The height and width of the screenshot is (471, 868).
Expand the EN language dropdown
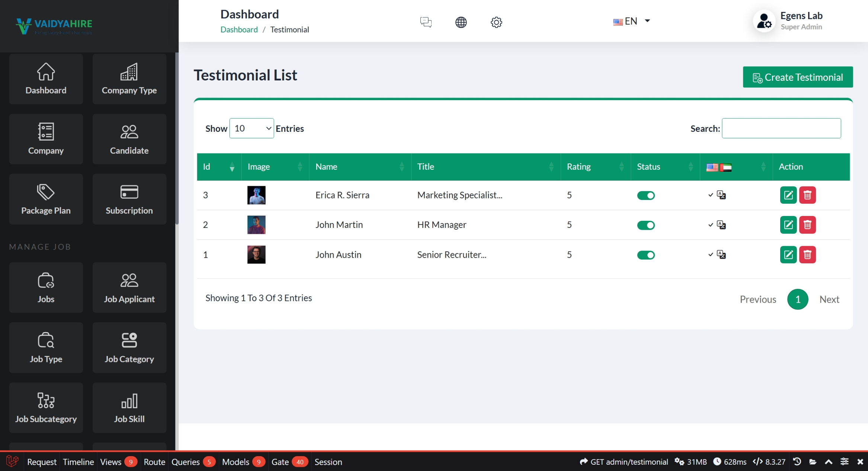[x=632, y=21]
